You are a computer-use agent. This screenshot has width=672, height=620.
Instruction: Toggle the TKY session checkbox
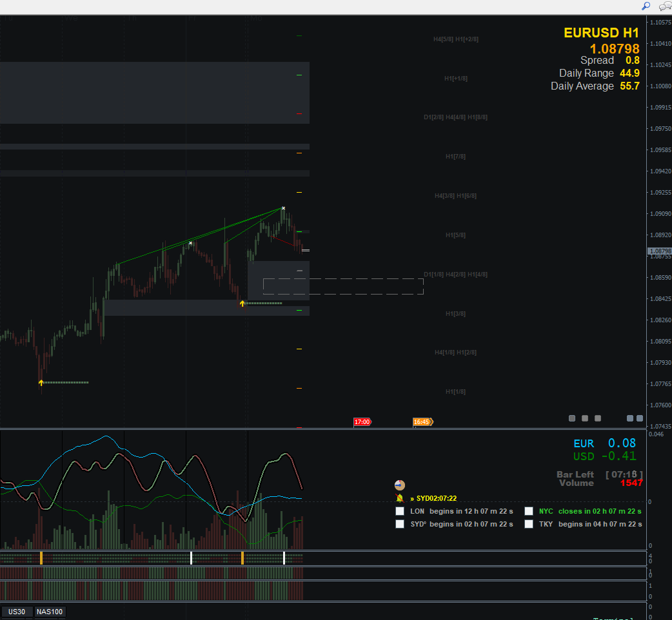[529, 524]
